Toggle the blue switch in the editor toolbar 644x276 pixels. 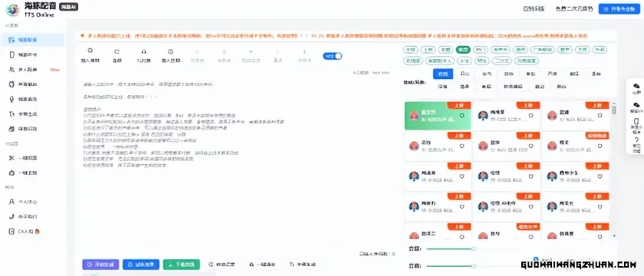click(332, 56)
